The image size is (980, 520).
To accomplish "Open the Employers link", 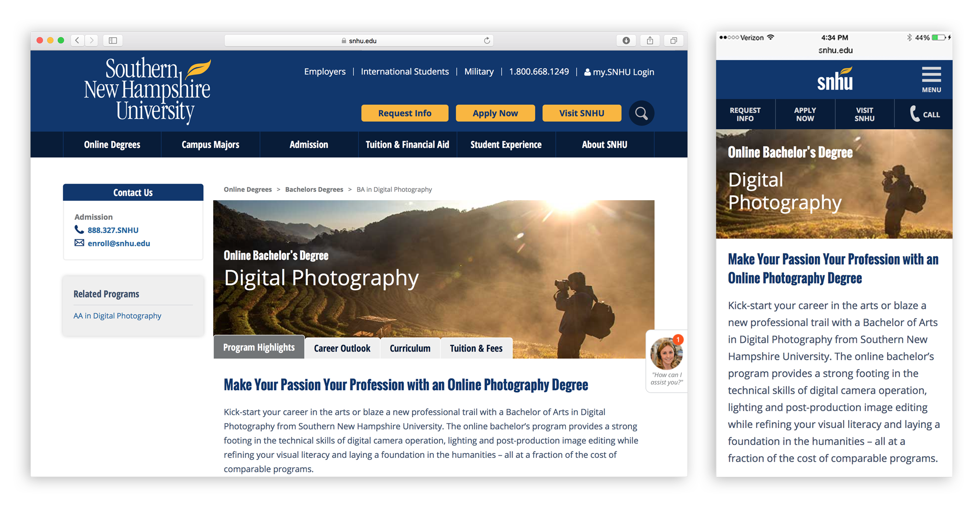I will pyautogui.click(x=325, y=71).
